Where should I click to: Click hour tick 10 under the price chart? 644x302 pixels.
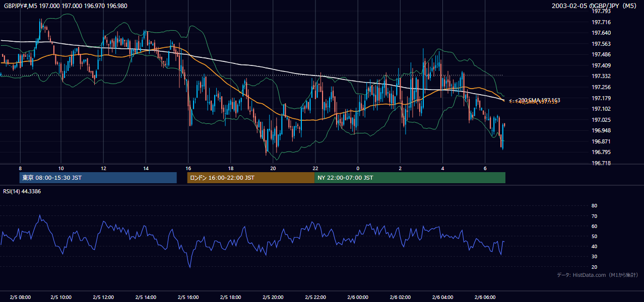(61, 168)
